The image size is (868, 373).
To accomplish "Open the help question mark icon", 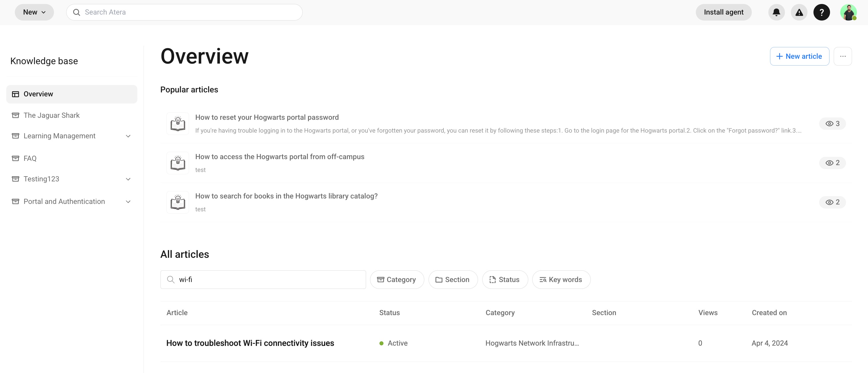I will click(x=821, y=13).
